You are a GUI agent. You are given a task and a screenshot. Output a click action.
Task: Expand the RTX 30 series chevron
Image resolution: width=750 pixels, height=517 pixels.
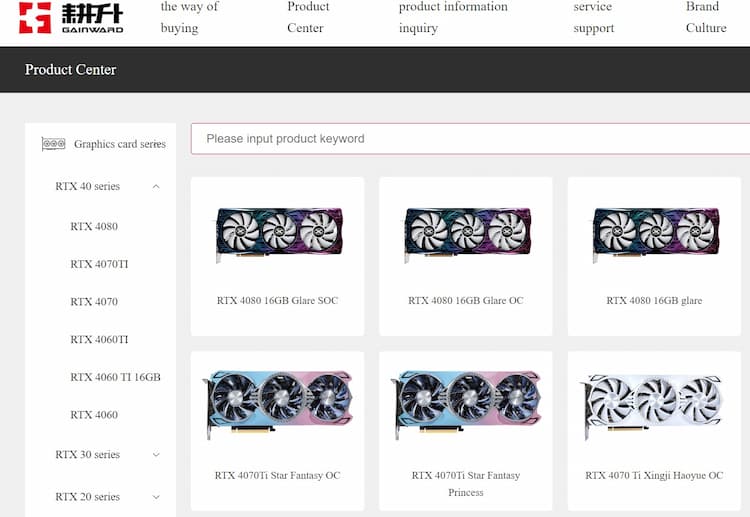(x=156, y=454)
